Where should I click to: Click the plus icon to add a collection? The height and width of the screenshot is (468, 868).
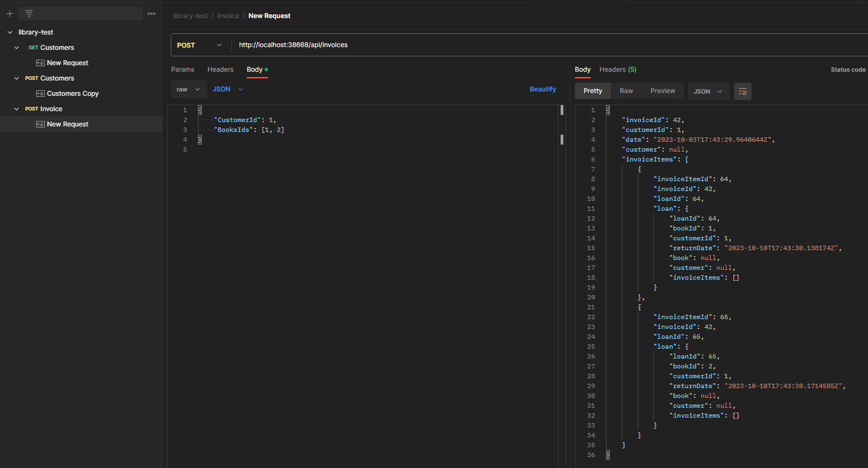coord(10,14)
